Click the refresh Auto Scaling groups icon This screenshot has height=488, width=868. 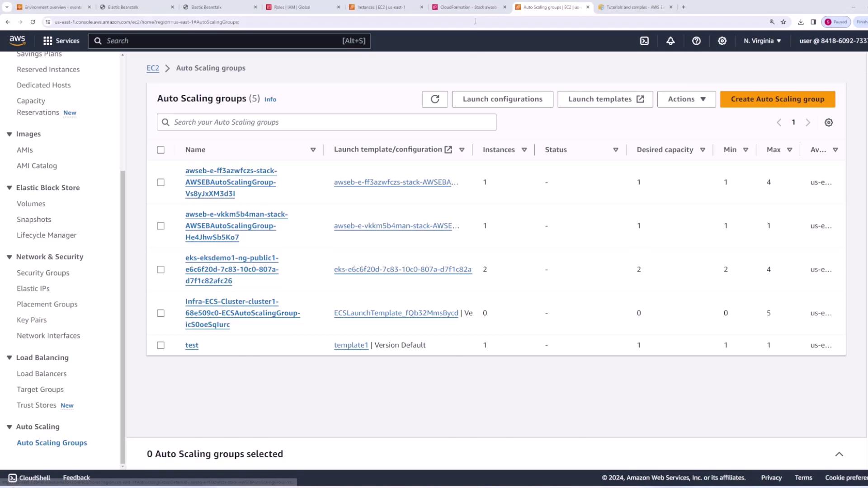pos(434,99)
